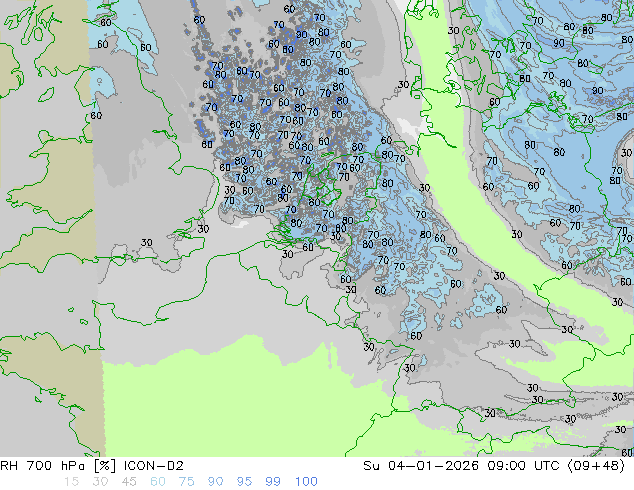Select the 30 value in the color legend
634x490 pixels.
pyautogui.click(x=100, y=482)
